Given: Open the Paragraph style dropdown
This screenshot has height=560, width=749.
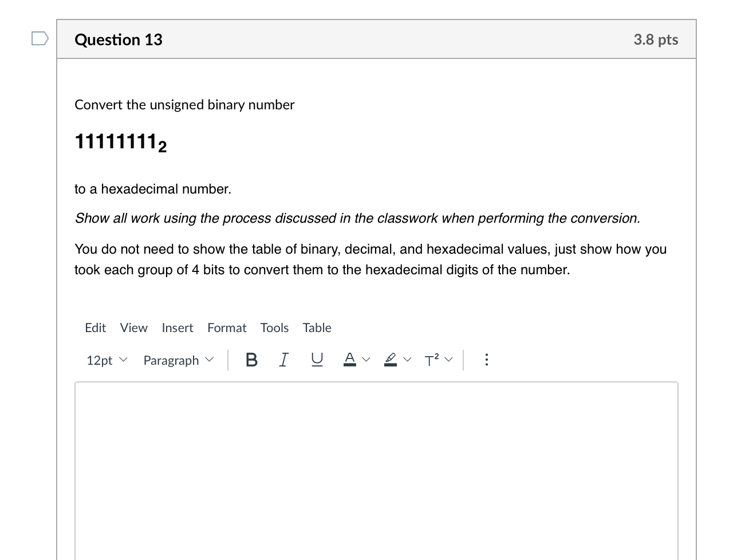Looking at the screenshot, I should 178,360.
